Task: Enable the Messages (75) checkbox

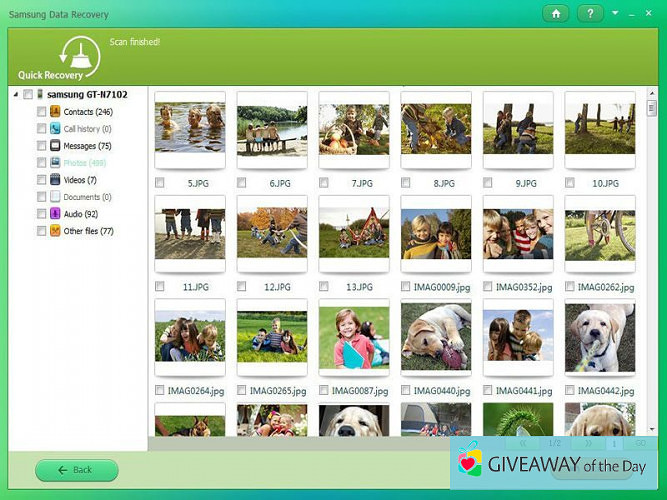Action: (41, 146)
